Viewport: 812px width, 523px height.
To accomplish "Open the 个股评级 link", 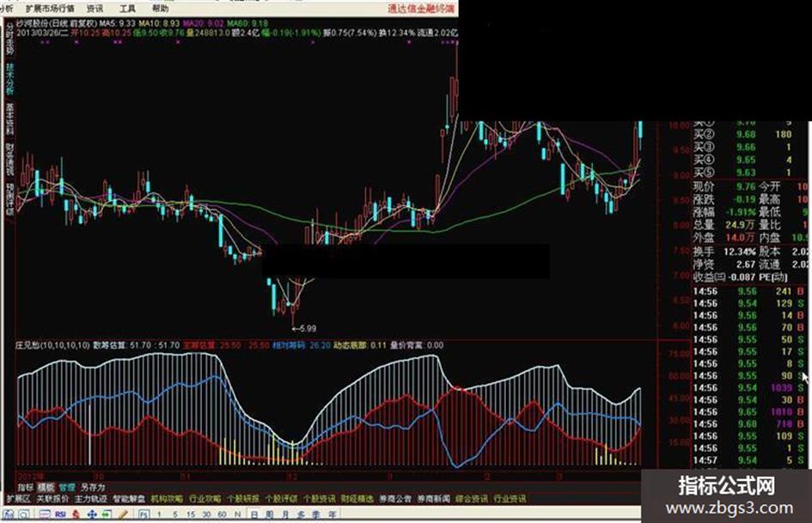I will tap(281, 499).
